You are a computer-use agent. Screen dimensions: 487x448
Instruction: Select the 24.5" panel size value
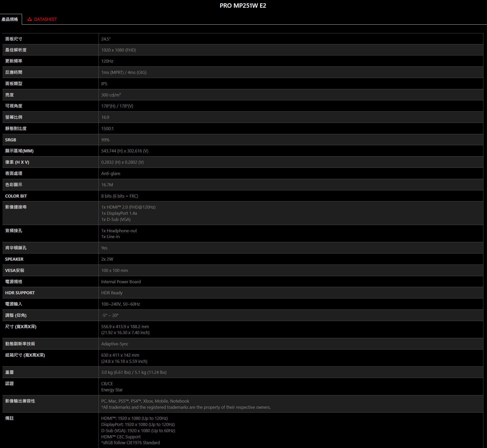pos(106,39)
